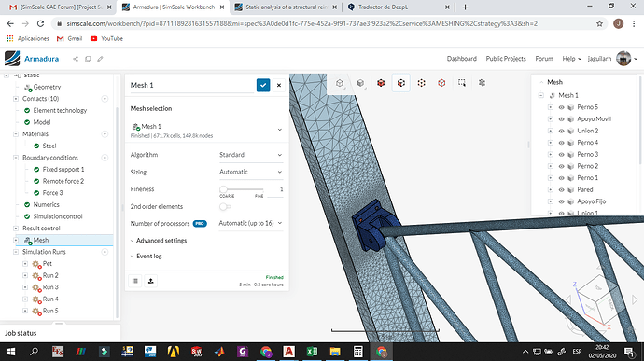
Task: Switch to Static analysis browser tab
Action: pyautogui.click(x=286, y=7)
